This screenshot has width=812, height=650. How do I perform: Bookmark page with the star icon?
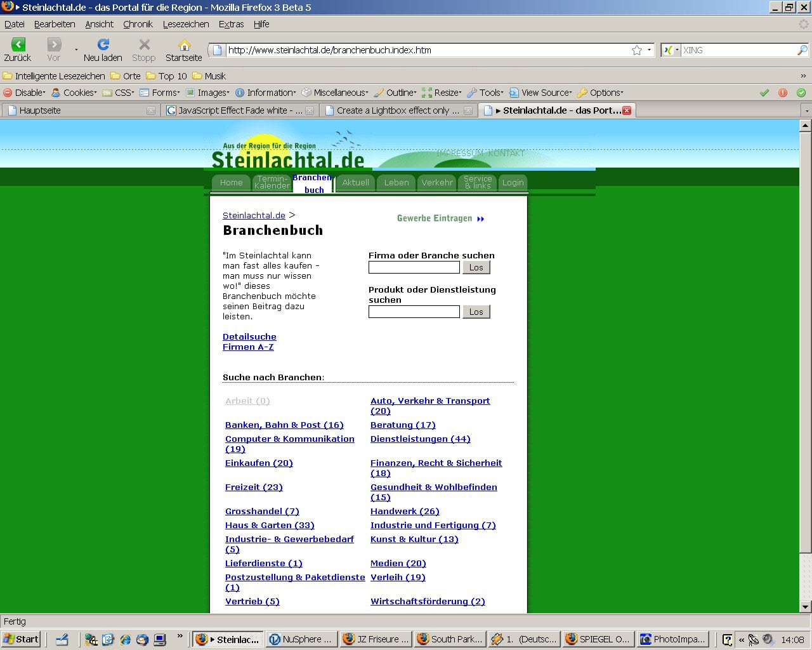point(636,50)
